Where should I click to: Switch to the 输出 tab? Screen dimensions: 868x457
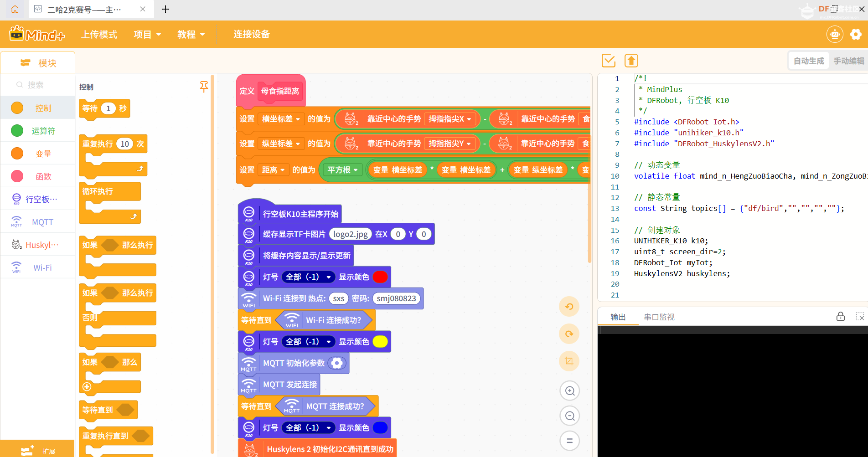pyautogui.click(x=618, y=317)
